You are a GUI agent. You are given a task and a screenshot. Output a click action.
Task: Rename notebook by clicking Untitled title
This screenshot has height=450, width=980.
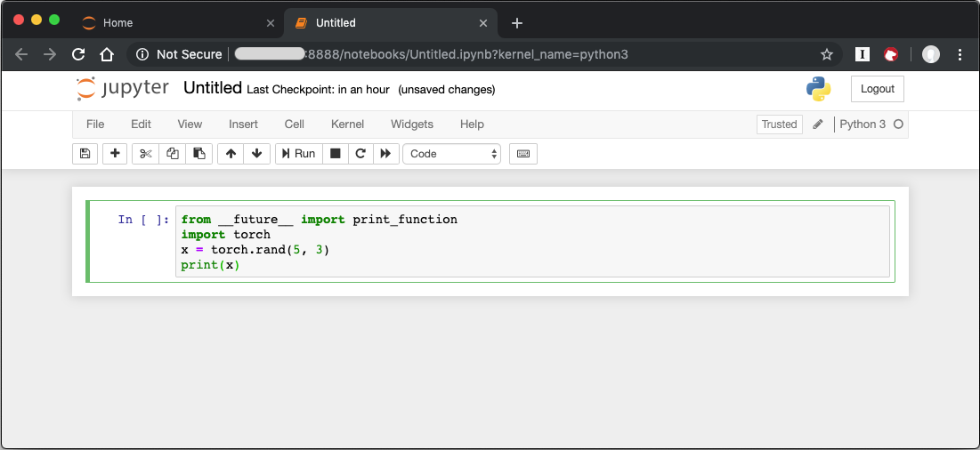213,88
